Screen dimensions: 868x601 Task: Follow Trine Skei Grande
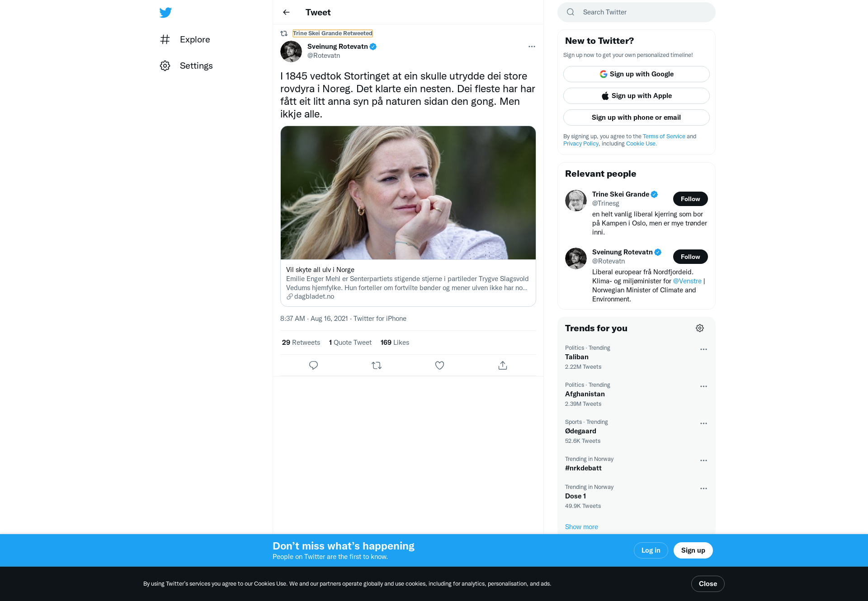click(690, 199)
